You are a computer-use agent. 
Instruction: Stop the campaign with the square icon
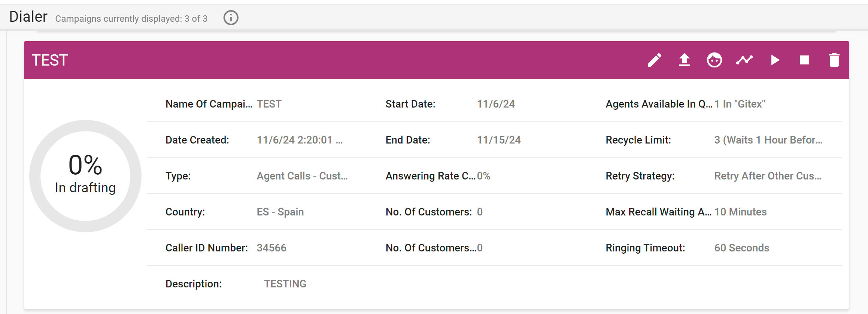tap(804, 60)
